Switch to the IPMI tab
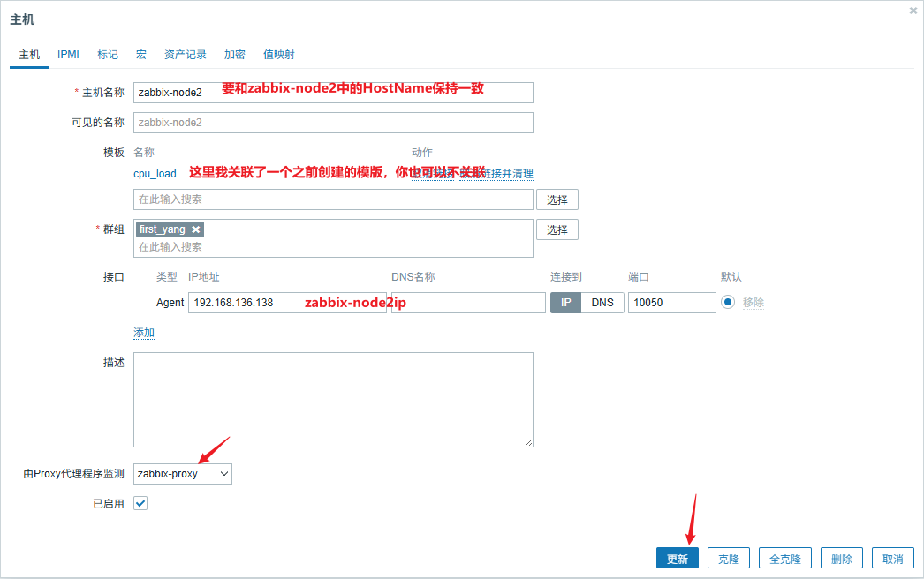 click(68, 54)
